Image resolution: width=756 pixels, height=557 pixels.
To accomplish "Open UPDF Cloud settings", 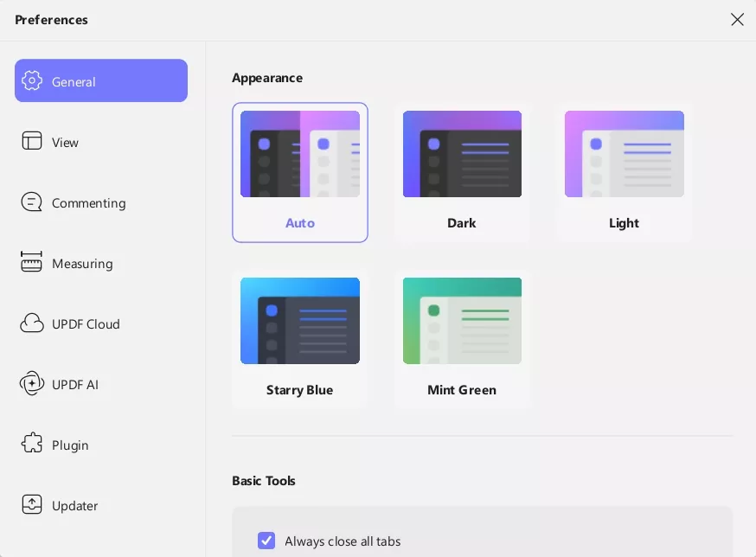I will pyautogui.click(x=101, y=323).
